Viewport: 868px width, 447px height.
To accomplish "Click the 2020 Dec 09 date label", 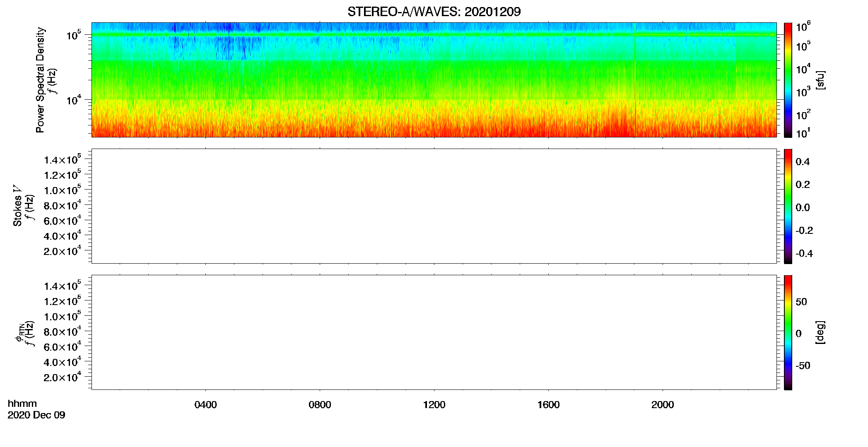I will [x=36, y=415].
